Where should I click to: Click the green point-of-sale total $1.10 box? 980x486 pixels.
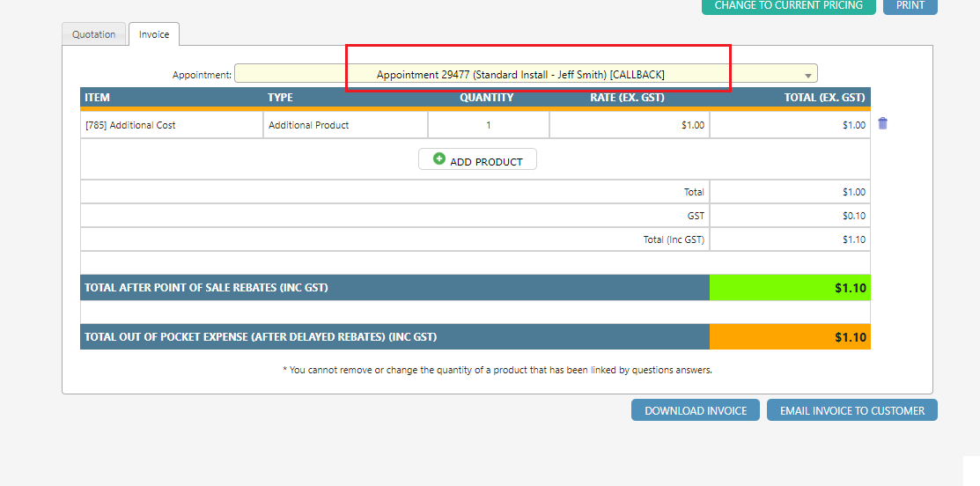[x=790, y=288]
